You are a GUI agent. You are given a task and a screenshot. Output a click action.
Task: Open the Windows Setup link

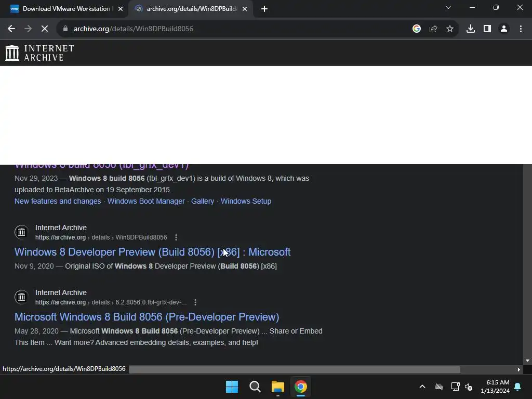tap(246, 201)
